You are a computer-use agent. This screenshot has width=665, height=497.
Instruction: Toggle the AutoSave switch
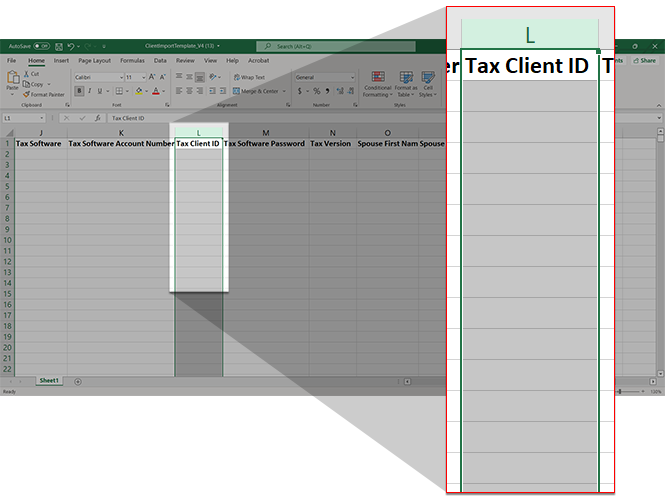pos(42,46)
